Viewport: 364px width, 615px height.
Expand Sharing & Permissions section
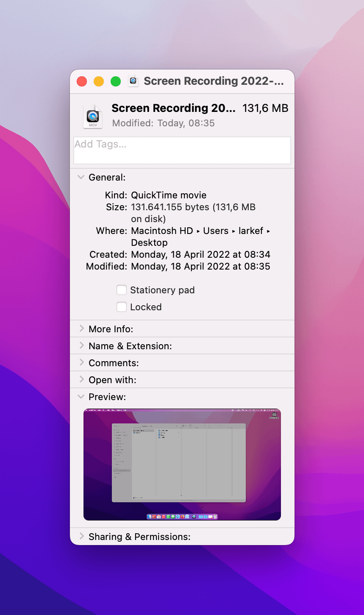81,537
